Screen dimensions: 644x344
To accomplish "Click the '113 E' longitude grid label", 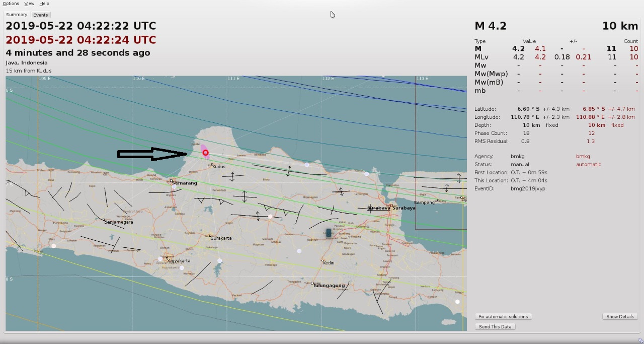I will pyautogui.click(x=422, y=79).
